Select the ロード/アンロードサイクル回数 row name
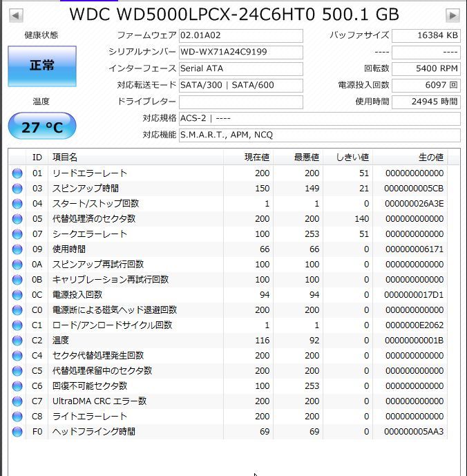The image size is (467, 476). click(x=112, y=325)
